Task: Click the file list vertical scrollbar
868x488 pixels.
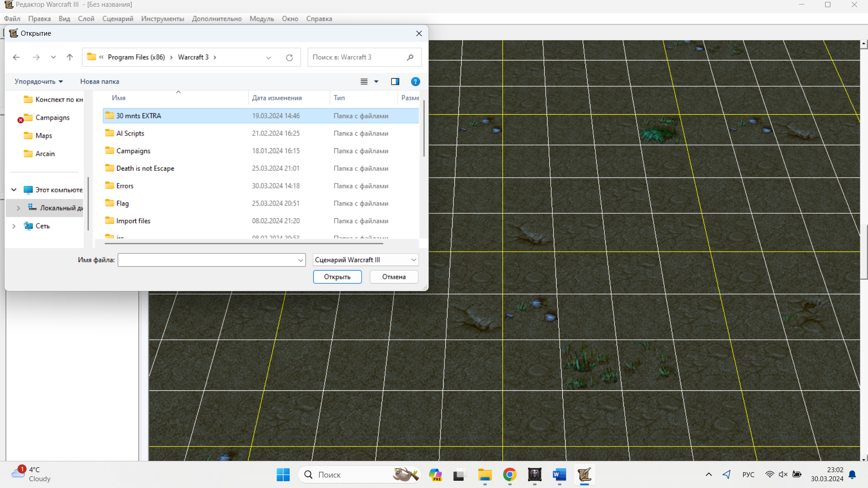Action: pos(424,129)
